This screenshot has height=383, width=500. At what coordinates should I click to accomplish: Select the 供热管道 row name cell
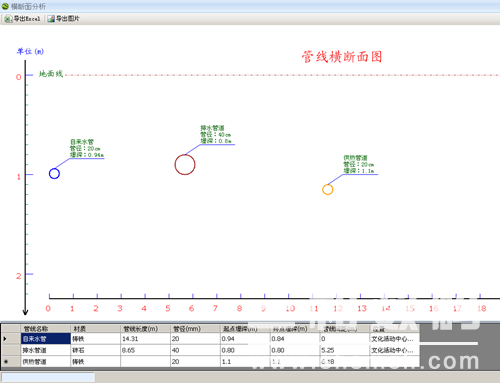tap(46, 361)
